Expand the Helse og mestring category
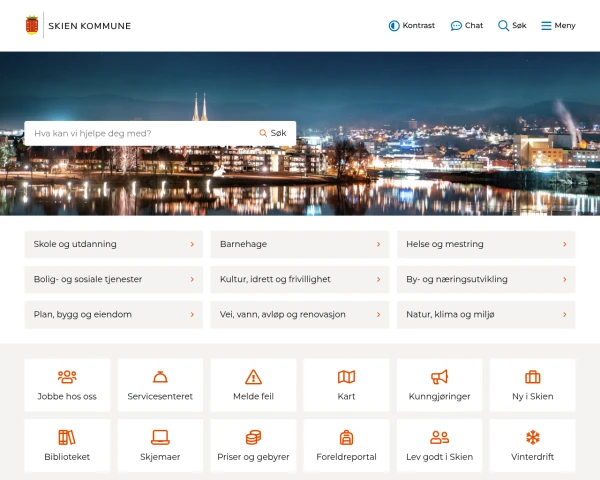 [x=485, y=244]
